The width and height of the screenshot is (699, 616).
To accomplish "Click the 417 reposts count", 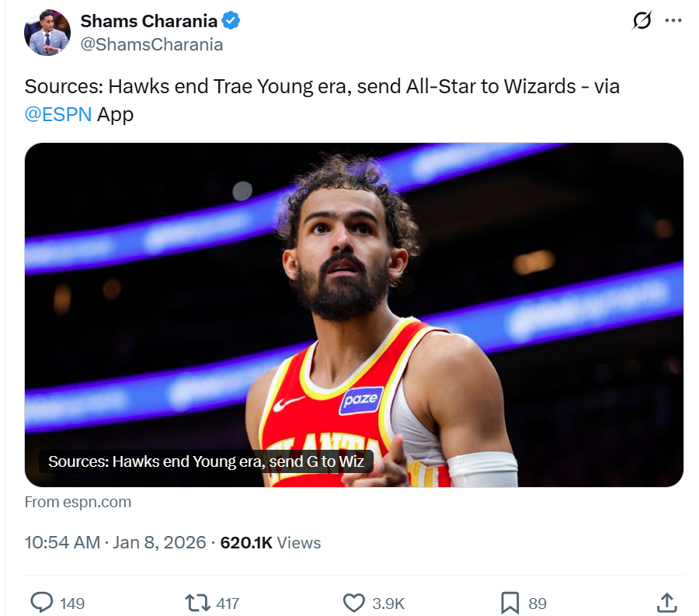I will 227,604.
